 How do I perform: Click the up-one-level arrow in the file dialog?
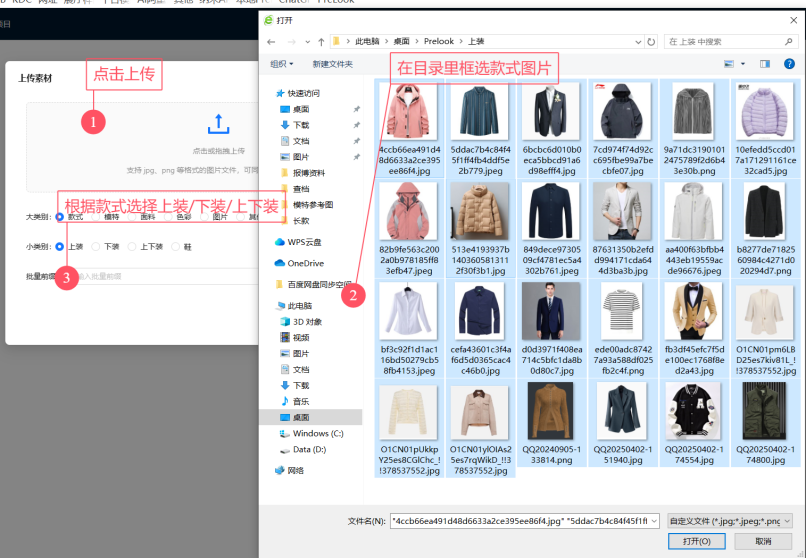point(320,41)
